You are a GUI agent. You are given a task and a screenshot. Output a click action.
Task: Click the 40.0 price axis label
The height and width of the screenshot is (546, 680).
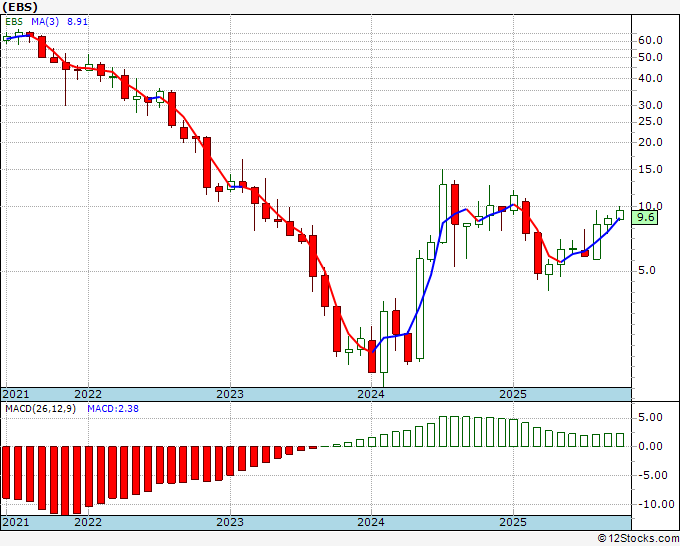coord(651,78)
